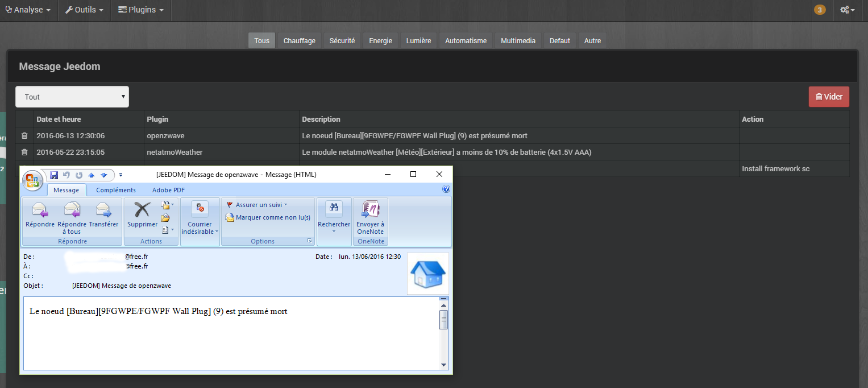Switch to the Message ribbon tab
This screenshot has width=868, height=388.
[66, 190]
